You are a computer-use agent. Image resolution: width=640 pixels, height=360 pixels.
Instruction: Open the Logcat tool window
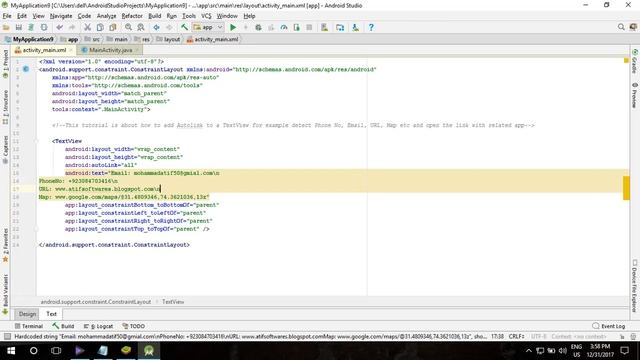pyautogui.click(x=98, y=326)
